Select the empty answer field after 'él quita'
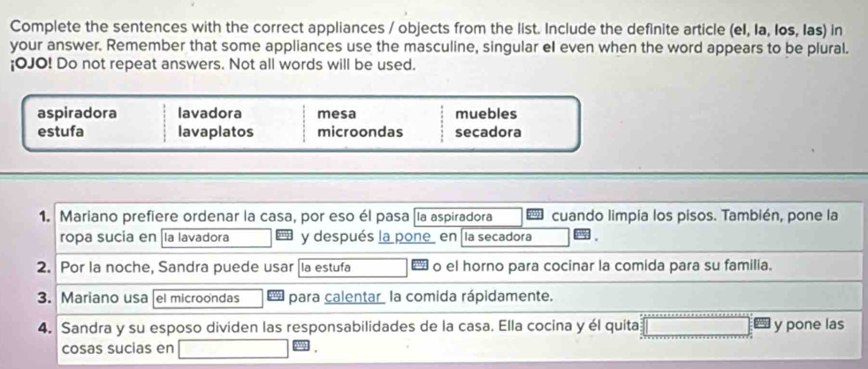Image resolution: width=868 pixels, height=369 pixels. pyautogui.click(x=697, y=327)
